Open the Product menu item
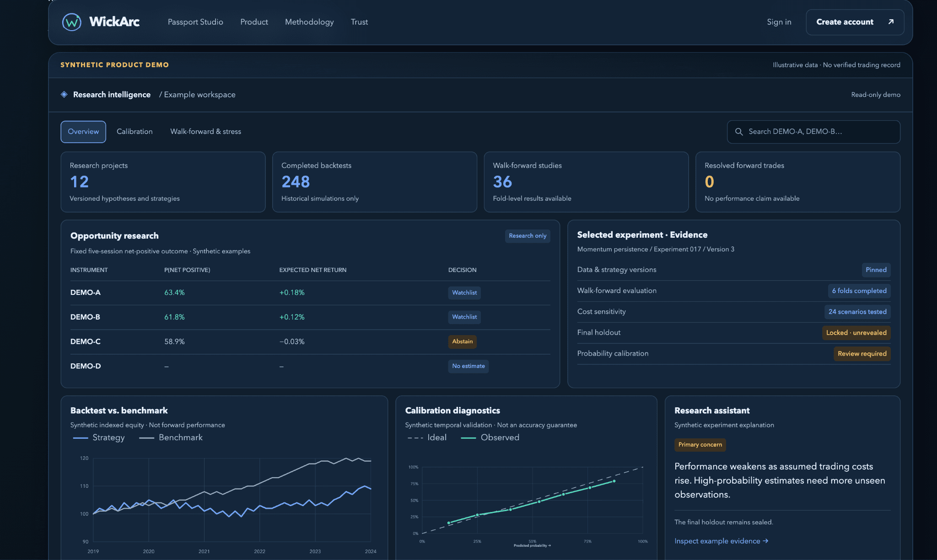The width and height of the screenshot is (937, 560). point(254,22)
